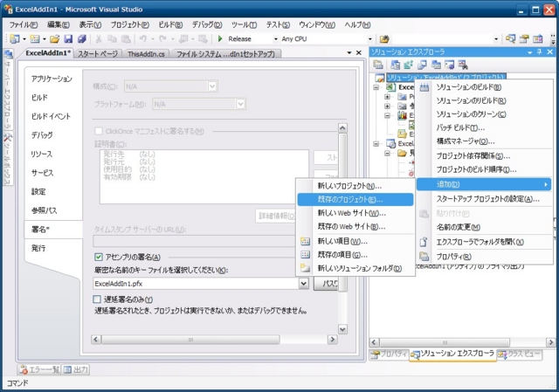Click Solution Explorer horizontal scrollbar left arrow
559x392 pixels.
click(x=374, y=342)
